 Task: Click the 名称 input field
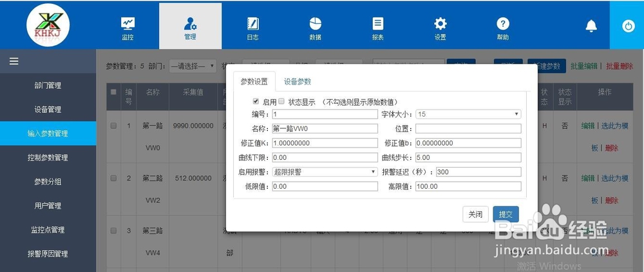coord(325,129)
